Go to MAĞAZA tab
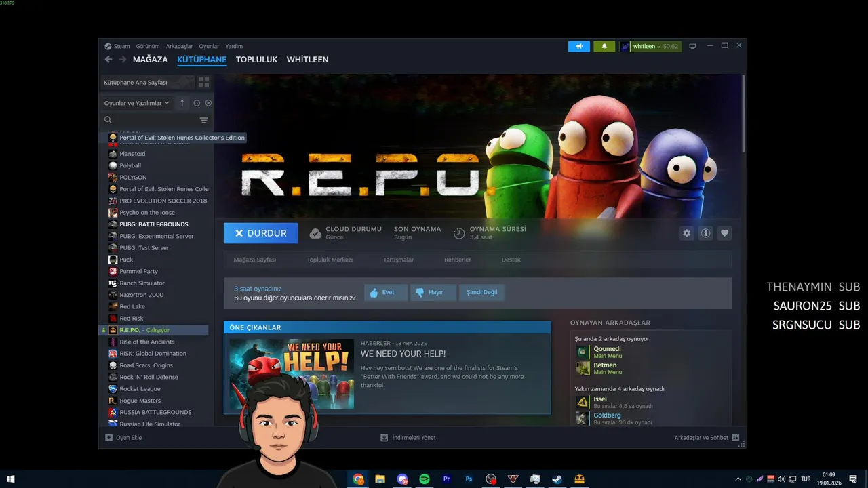This screenshot has width=868, height=488. (151, 60)
